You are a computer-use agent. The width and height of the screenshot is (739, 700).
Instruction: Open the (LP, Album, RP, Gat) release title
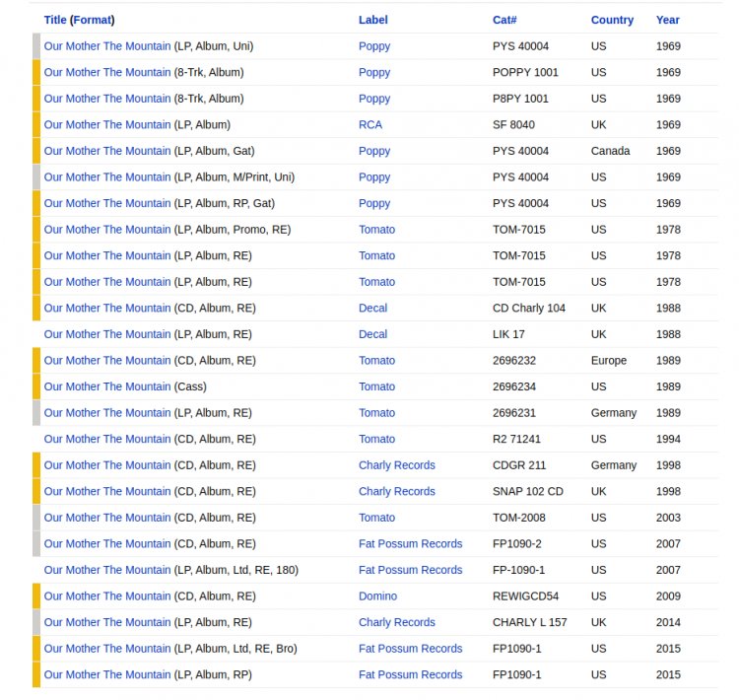click(x=107, y=203)
